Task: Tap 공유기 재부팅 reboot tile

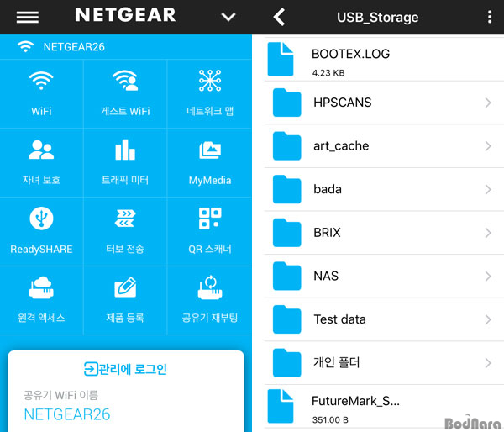Action: 209,300
